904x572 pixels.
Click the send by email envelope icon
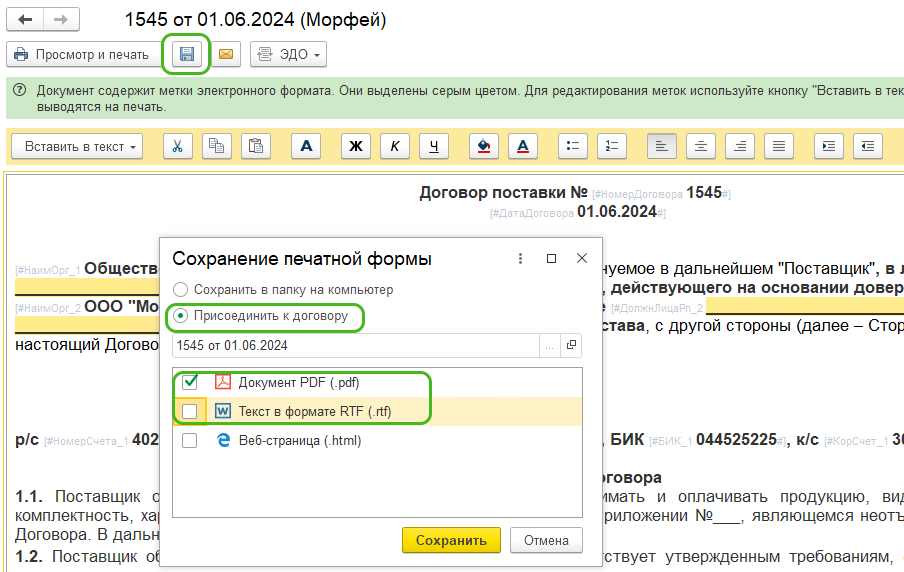[226, 54]
